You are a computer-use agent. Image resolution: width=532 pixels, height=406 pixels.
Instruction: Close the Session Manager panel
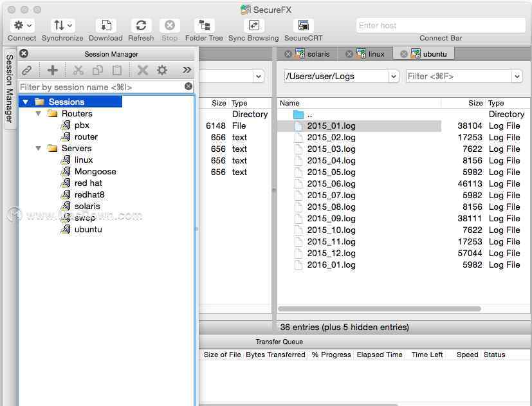(24, 53)
